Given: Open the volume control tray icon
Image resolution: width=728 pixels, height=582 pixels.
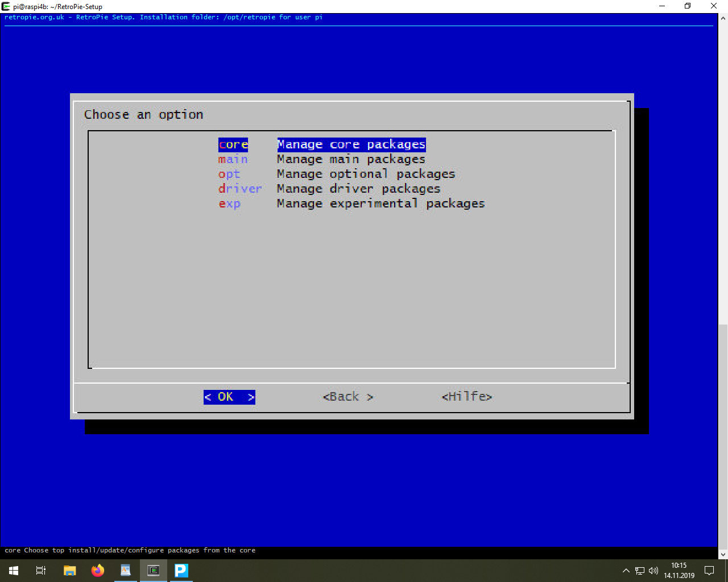Looking at the screenshot, I should [x=653, y=571].
